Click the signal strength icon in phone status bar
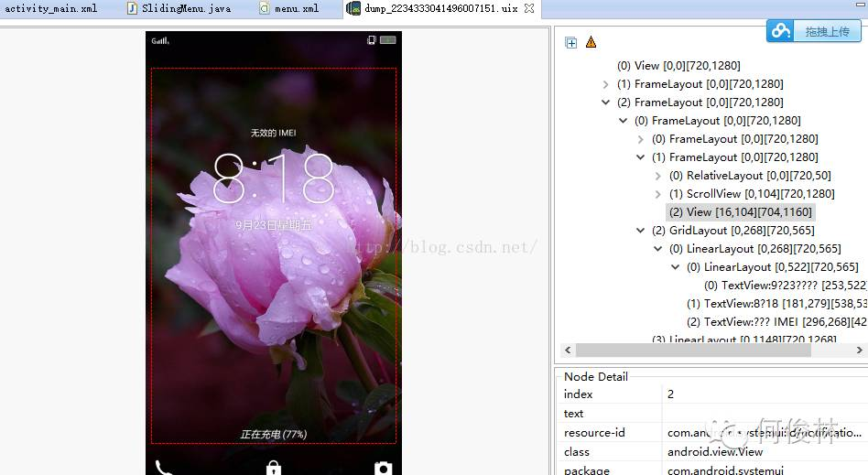This screenshot has height=475, width=868. pyautogui.click(x=160, y=40)
